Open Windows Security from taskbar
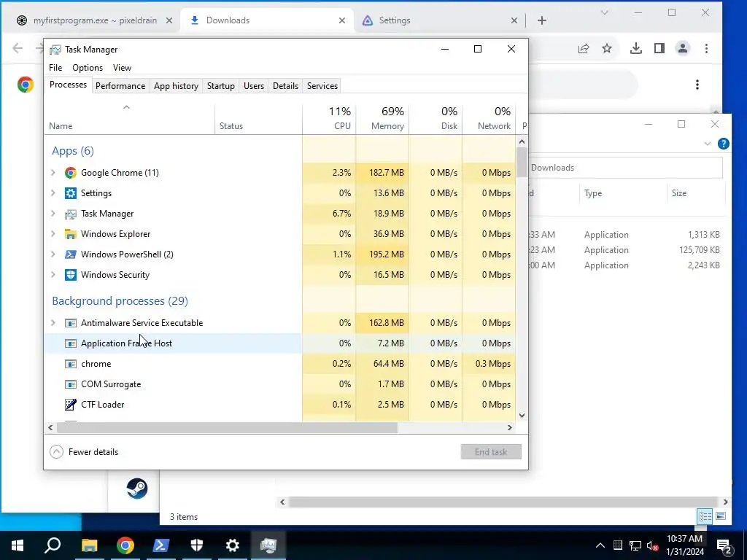Screen dimensions: 747x560 coord(197,545)
